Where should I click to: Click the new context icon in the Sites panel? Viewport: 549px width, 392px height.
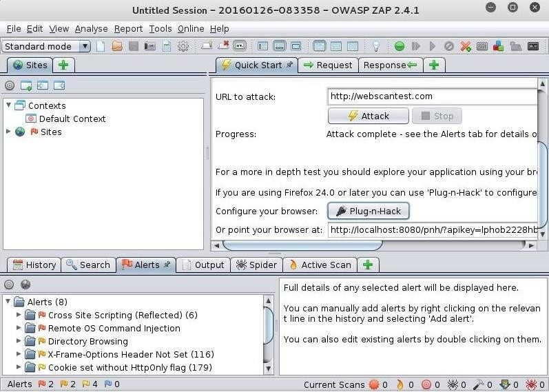pos(26,85)
